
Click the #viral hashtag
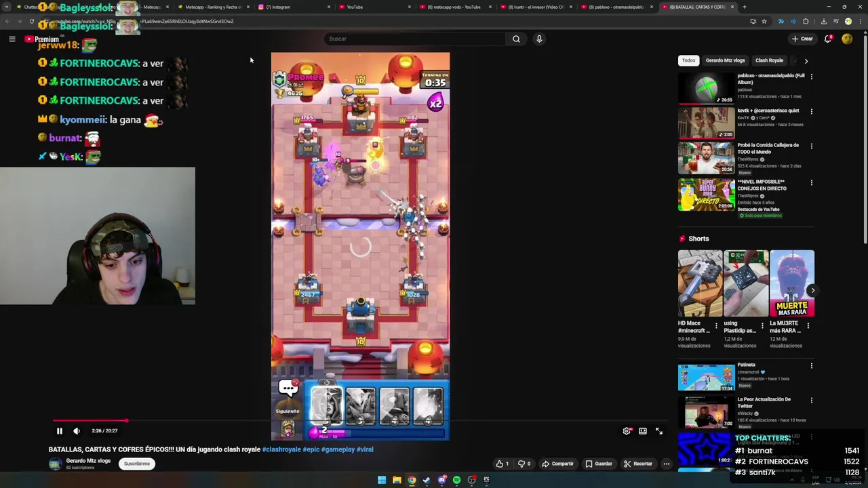point(365,449)
